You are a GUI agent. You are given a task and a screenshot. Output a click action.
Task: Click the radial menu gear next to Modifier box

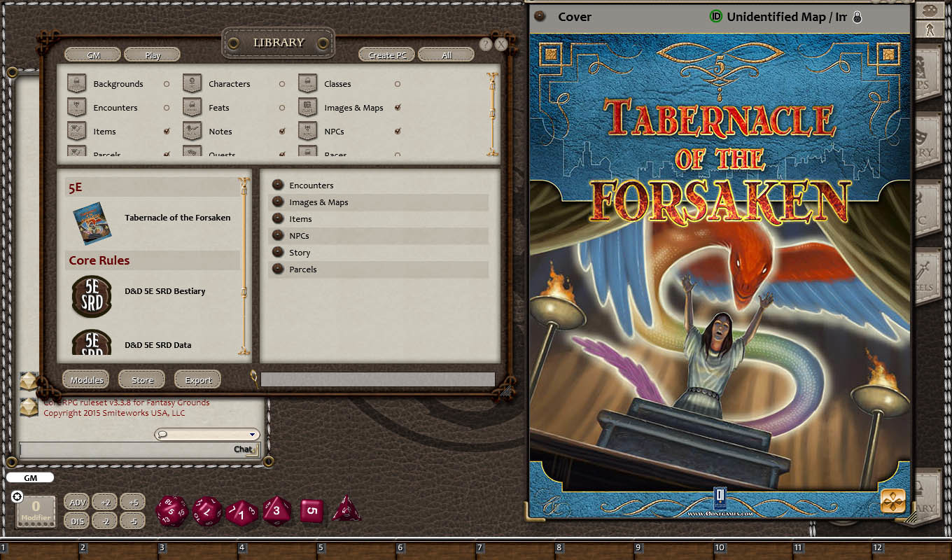(16, 495)
